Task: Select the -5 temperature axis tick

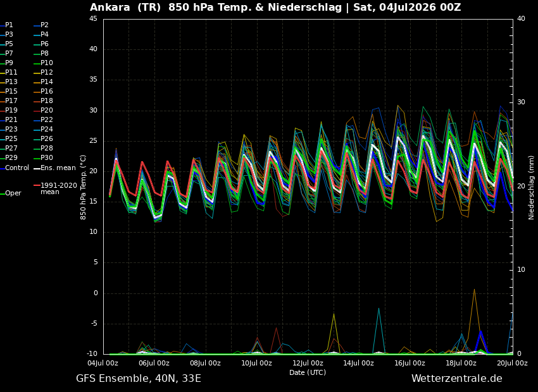Action: 93,324
